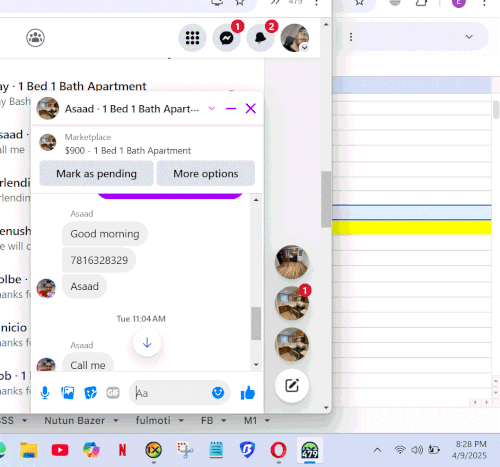This screenshot has width=500, height=467.
Task: Click the Tue 11:04 AM timestamp
Action: (x=141, y=319)
